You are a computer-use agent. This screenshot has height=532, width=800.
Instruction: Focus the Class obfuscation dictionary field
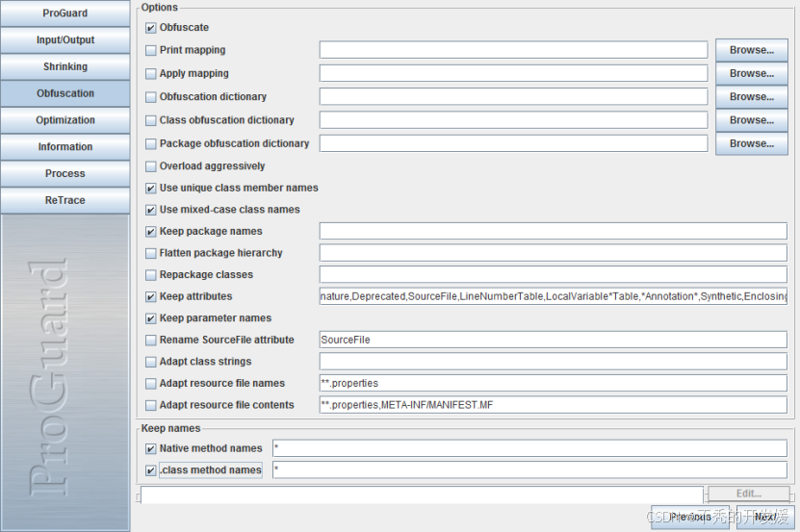(513, 120)
